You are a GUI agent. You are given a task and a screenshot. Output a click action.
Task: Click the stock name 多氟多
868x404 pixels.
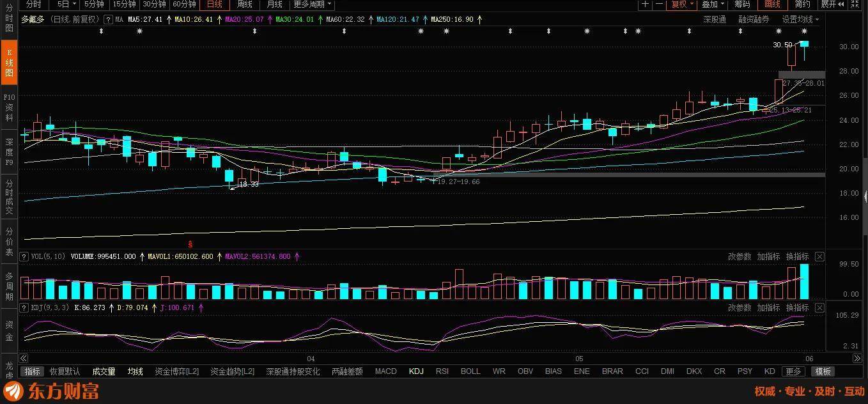(33, 20)
